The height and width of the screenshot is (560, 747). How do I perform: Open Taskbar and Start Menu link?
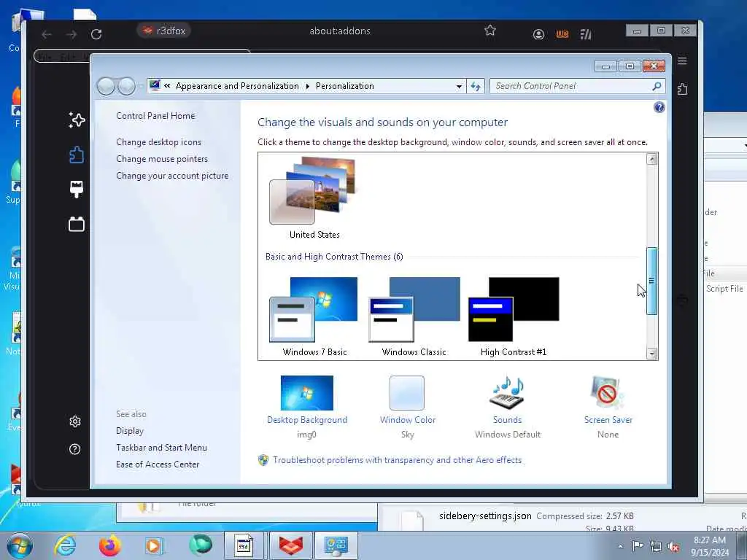pos(161,448)
